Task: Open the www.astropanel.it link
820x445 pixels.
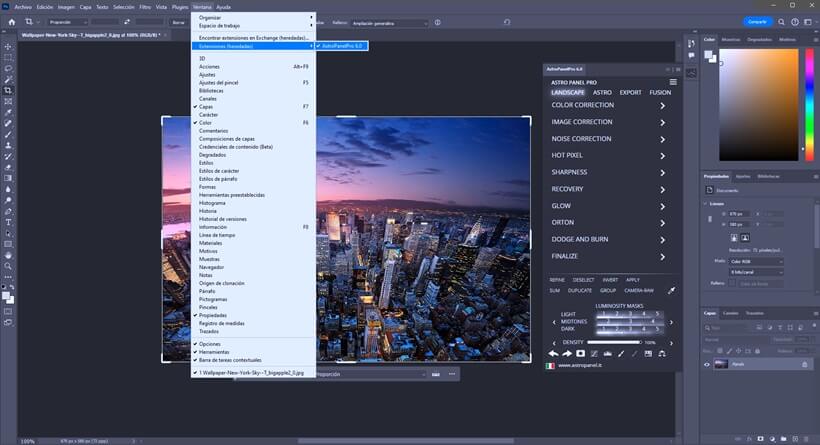Action: (579, 366)
